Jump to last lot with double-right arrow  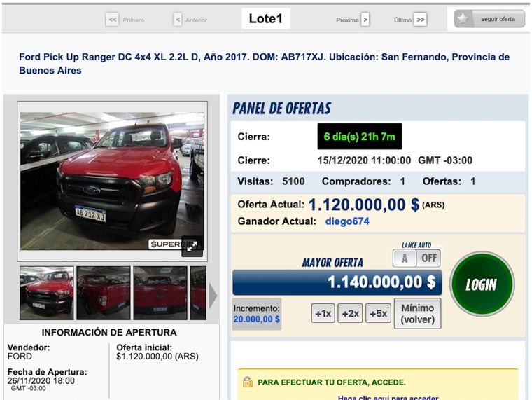(x=420, y=20)
